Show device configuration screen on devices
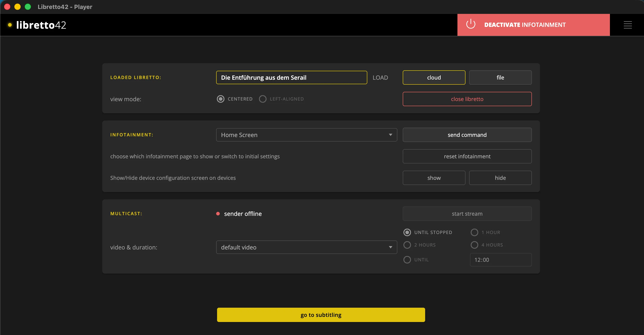The image size is (644, 335). pos(434,178)
